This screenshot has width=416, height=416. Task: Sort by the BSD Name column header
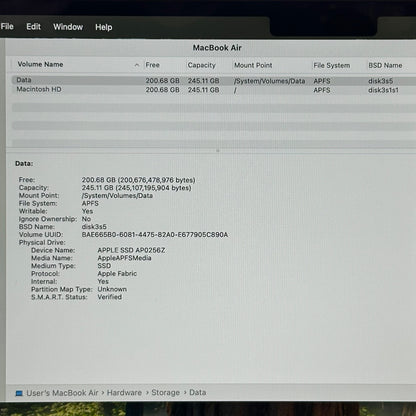pyautogui.click(x=385, y=66)
